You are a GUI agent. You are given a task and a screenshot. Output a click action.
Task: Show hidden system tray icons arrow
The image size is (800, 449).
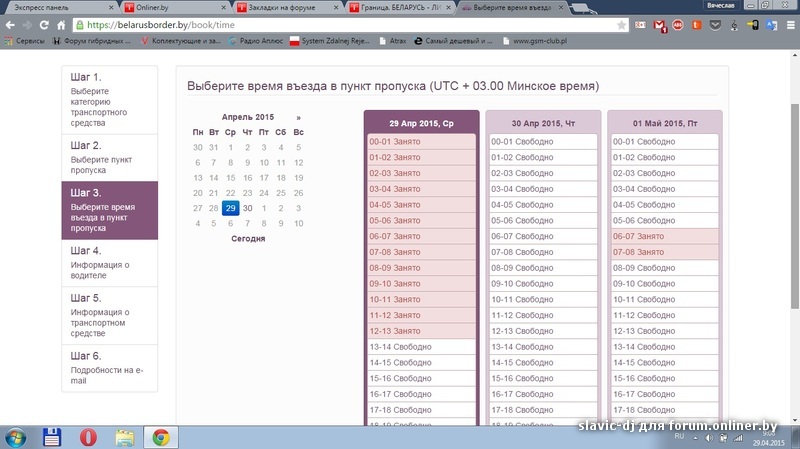pyautogui.click(x=695, y=438)
